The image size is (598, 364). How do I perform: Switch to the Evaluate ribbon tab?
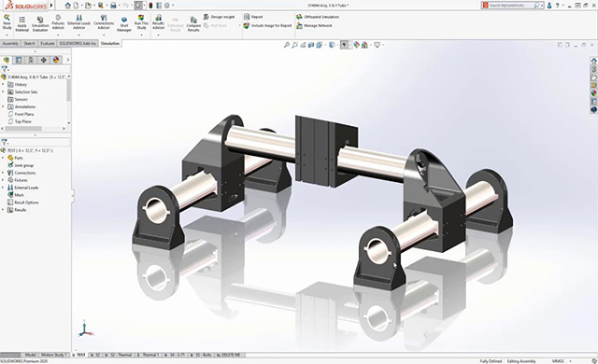pyautogui.click(x=48, y=44)
